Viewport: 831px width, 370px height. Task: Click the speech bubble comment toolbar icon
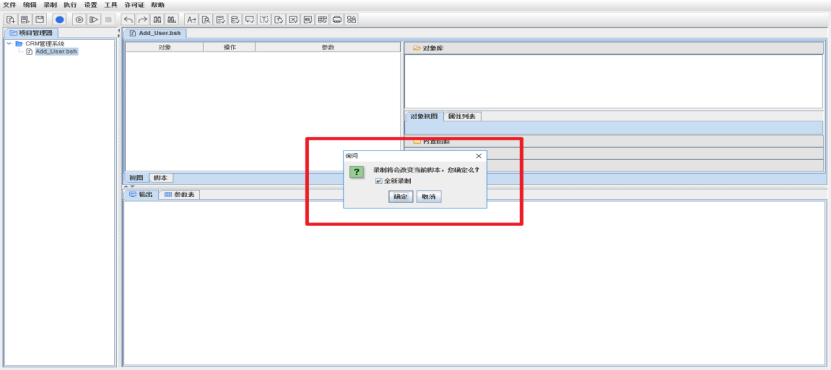pyautogui.click(x=250, y=20)
